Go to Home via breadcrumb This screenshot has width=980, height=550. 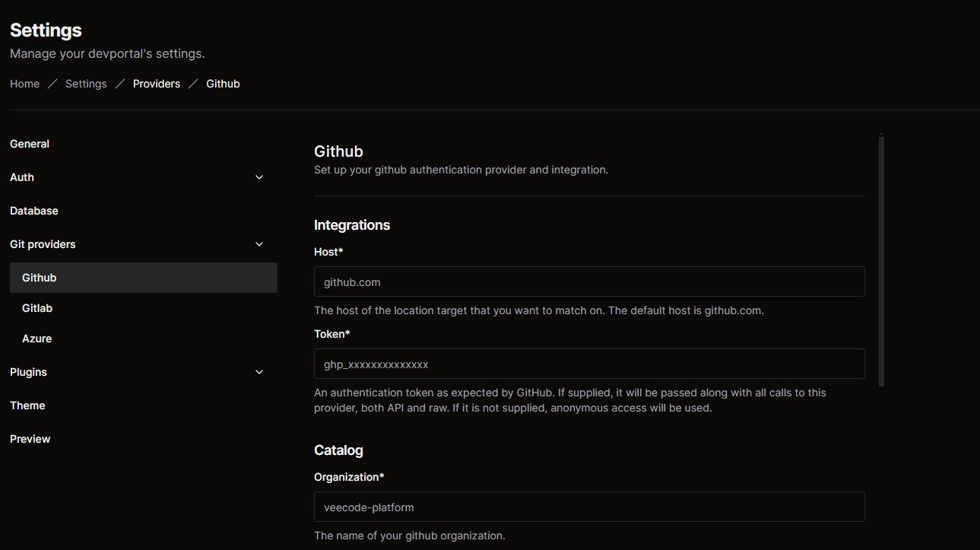click(x=24, y=84)
